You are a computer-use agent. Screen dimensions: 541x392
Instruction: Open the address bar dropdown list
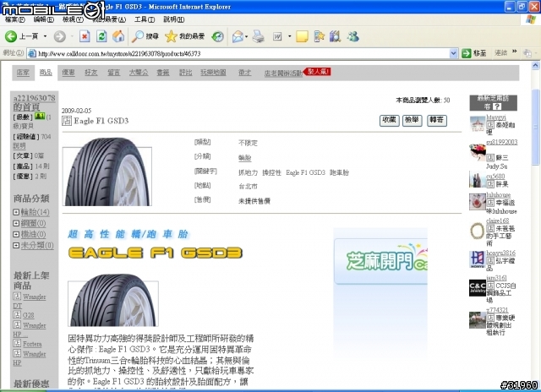453,53
